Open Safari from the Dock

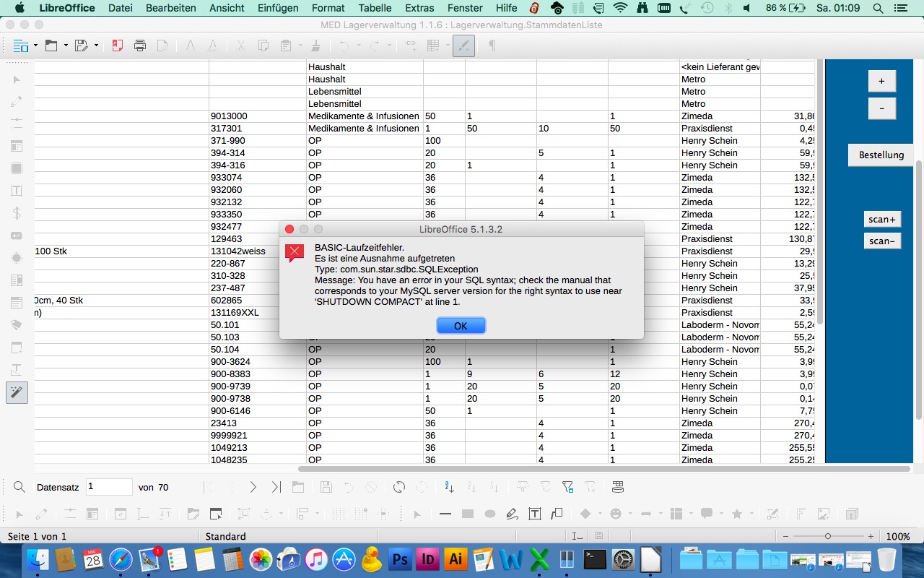click(121, 559)
